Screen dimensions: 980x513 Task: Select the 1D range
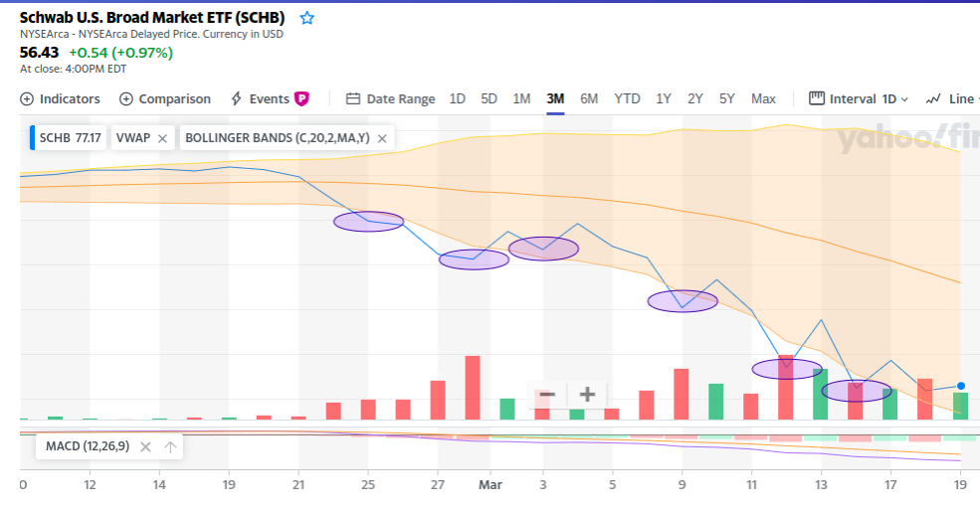pos(458,98)
